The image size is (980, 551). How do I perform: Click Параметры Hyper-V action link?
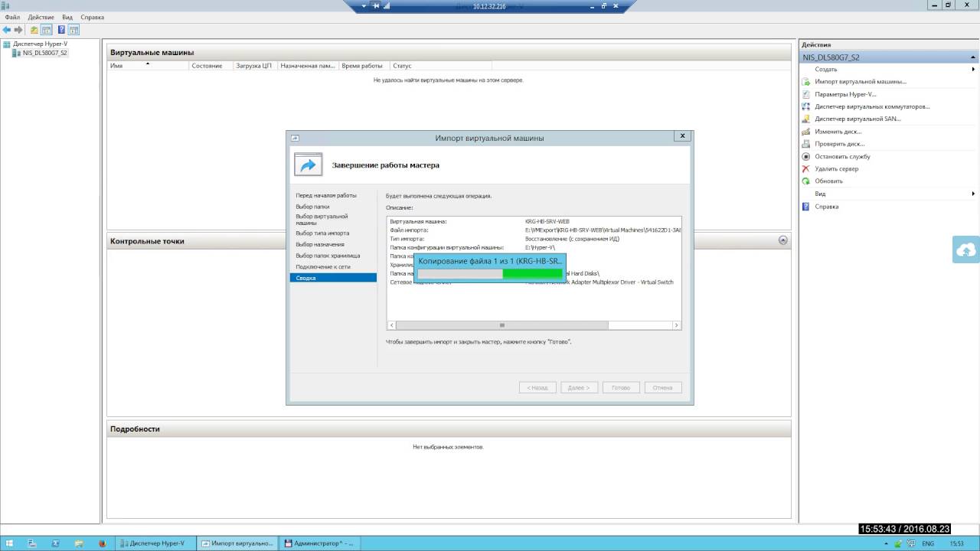click(845, 94)
